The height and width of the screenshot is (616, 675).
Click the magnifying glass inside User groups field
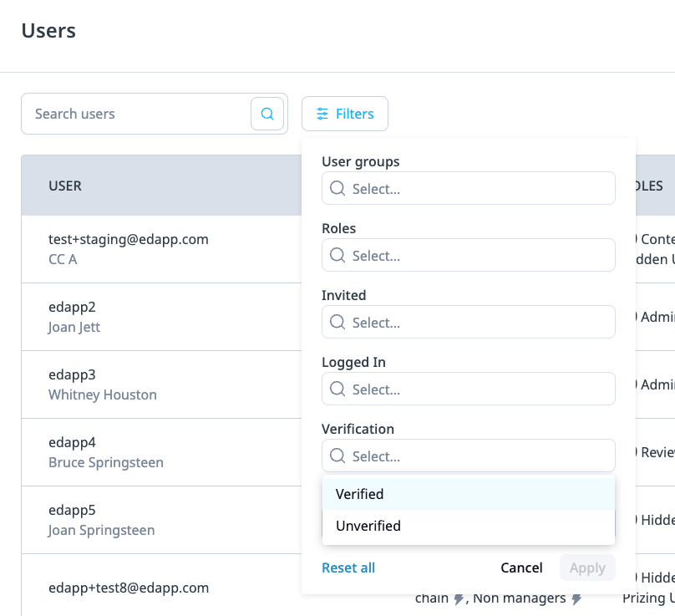point(337,188)
